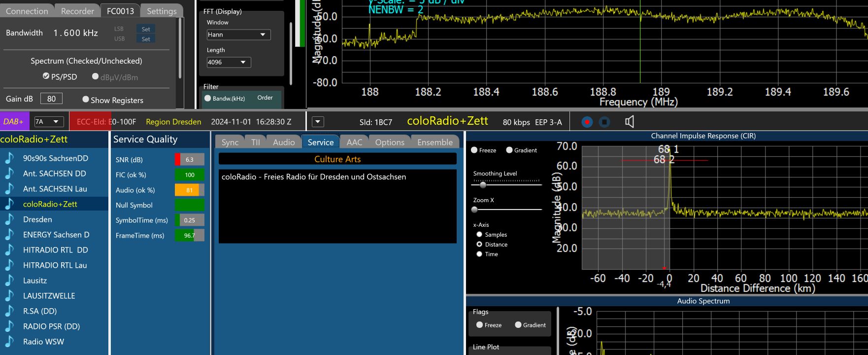Click music note icon beside Dresden
Viewport: 868px width, 355px height.
tap(9, 219)
